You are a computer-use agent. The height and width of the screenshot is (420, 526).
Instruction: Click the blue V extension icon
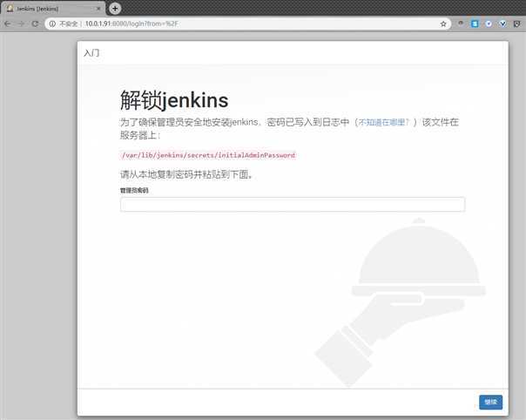(502, 24)
